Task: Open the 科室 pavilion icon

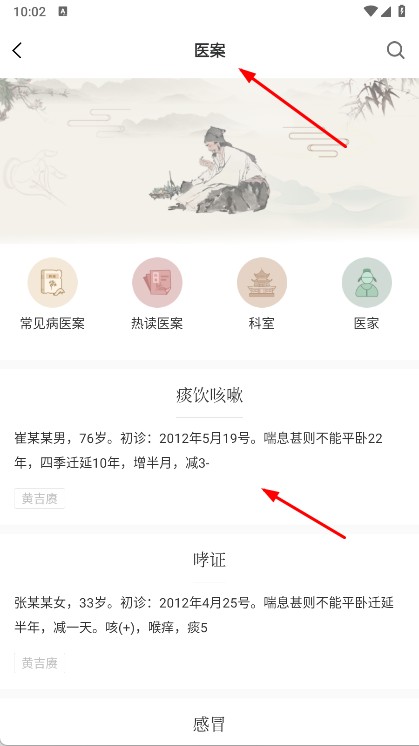Action: tap(262, 283)
